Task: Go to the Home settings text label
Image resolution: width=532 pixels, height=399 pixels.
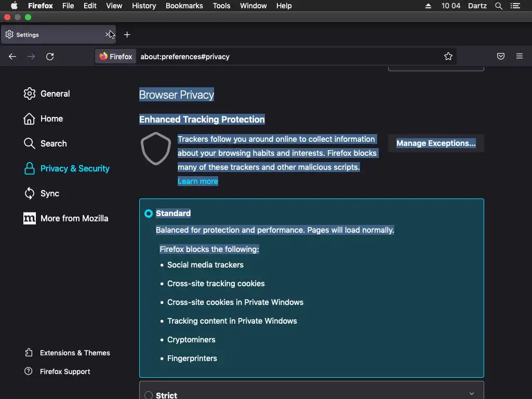Action: [x=51, y=119]
